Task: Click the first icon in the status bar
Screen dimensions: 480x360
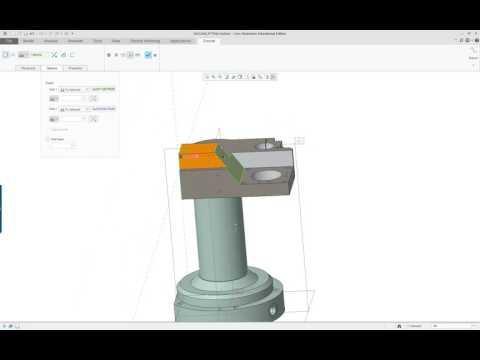Action: coord(4,326)
